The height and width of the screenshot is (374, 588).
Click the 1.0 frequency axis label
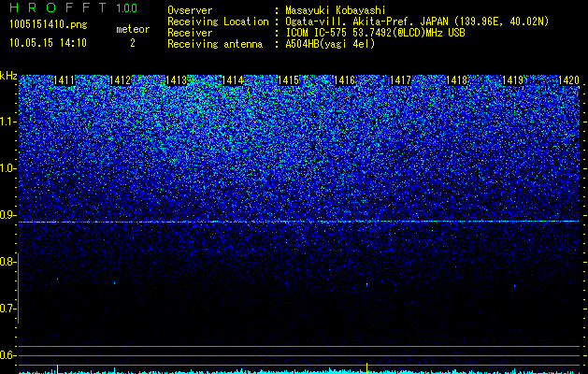point(7,168)
